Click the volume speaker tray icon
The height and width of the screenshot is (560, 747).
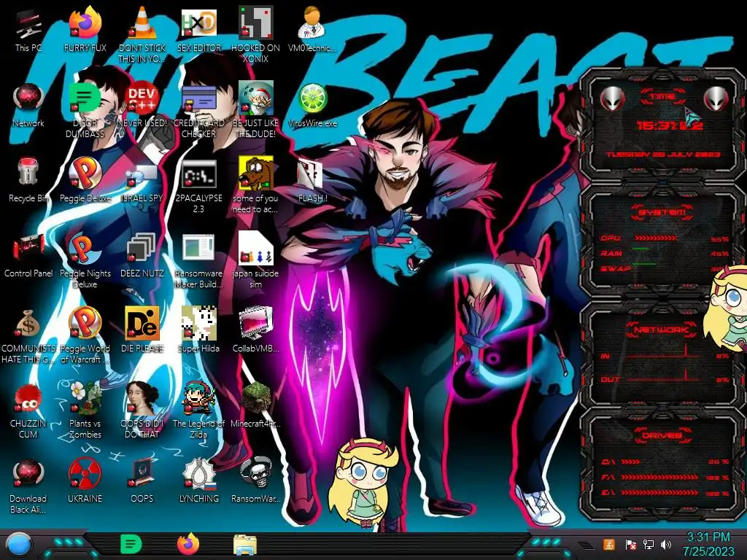tap(666, 544)
